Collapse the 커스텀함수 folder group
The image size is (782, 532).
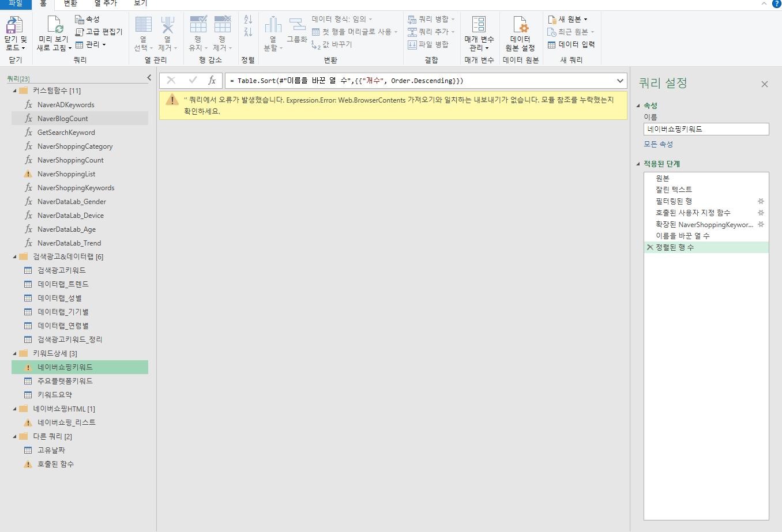click(15, 91)
